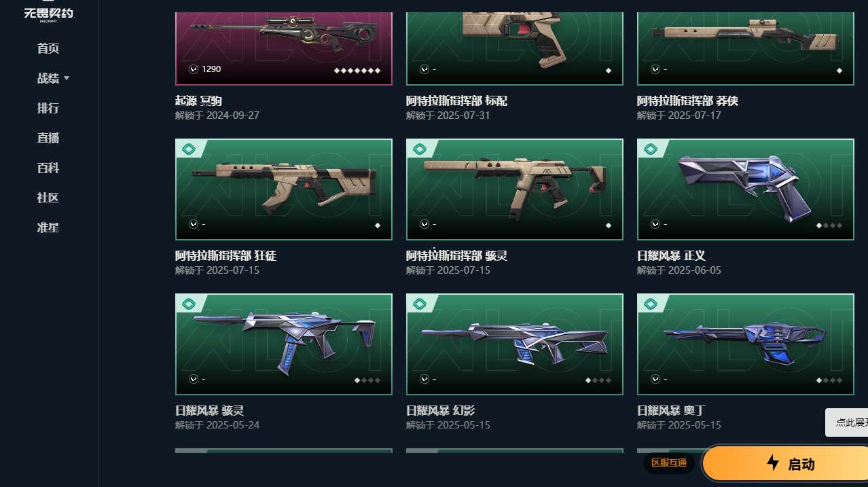Image resolution: width=868 pixels, height=487 pixels.
Task: Click green badge on 阿特拉斯指挥部 骇灵 card
Action: 420,149
